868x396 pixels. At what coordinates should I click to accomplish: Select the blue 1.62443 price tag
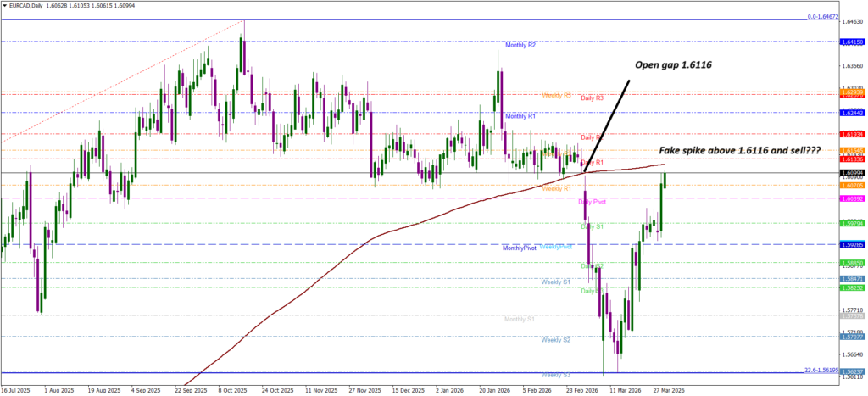(850, 113)
